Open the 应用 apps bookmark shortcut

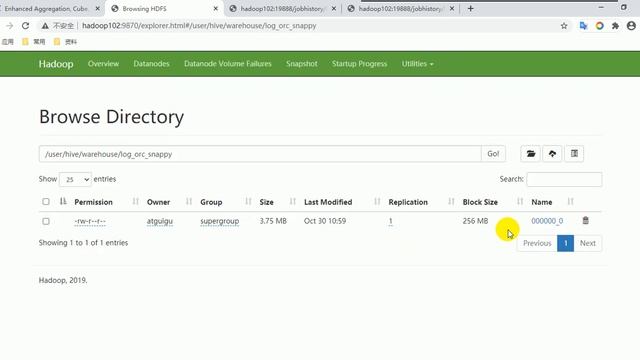(x=8, y=42)
